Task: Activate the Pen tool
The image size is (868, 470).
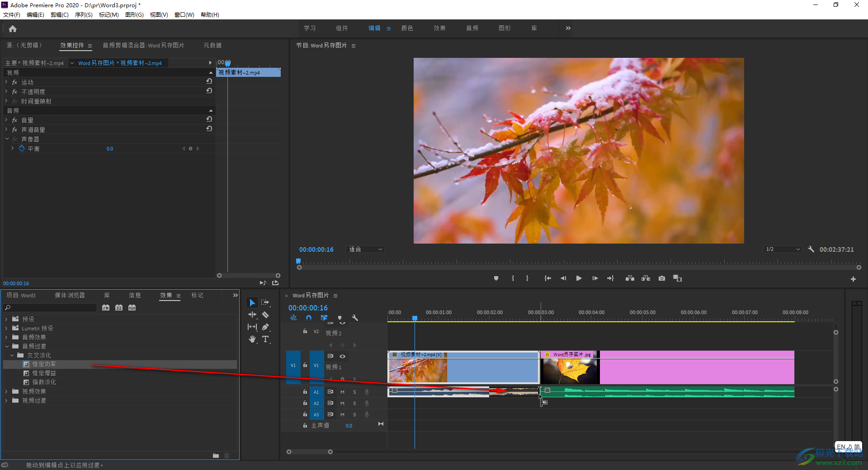Action: point(265,327)
